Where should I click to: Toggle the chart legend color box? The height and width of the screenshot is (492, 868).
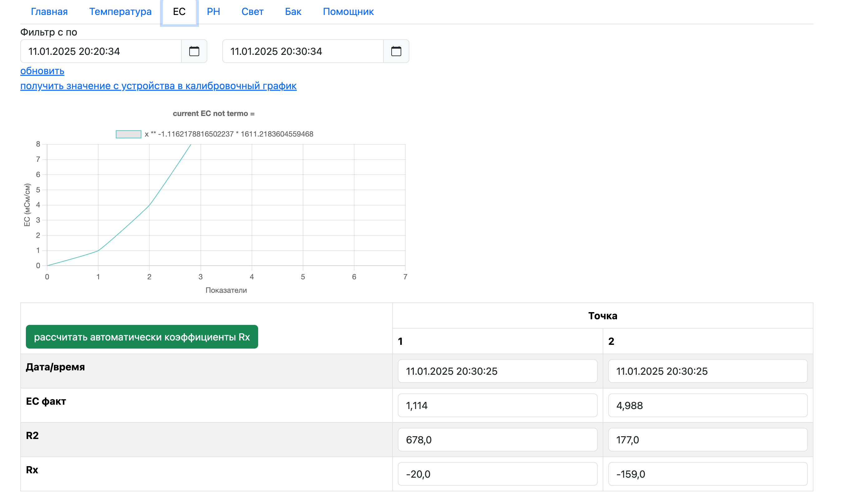(128, 134)
